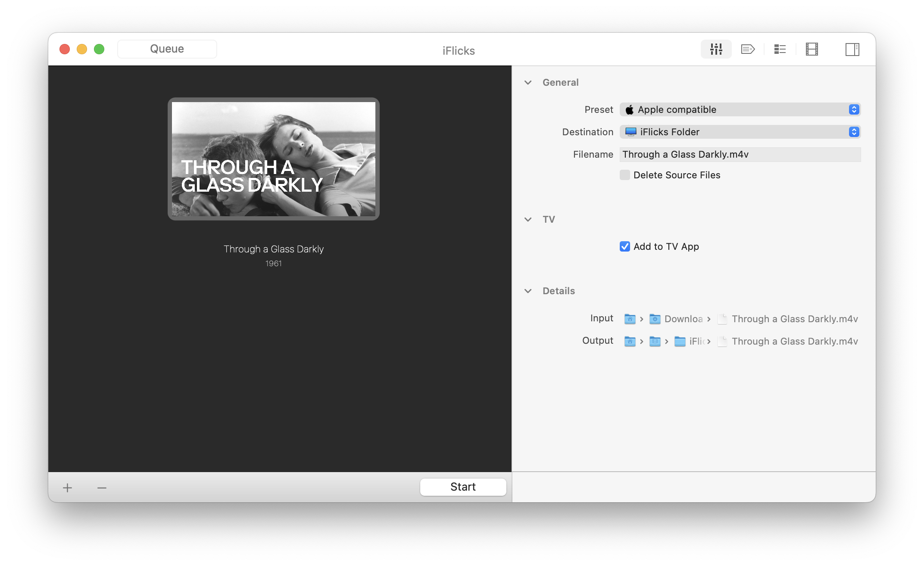Image resolution: width=924 pixels, height=566 pixels.
Task: Collapse the TV section
Action: point(528,219)
